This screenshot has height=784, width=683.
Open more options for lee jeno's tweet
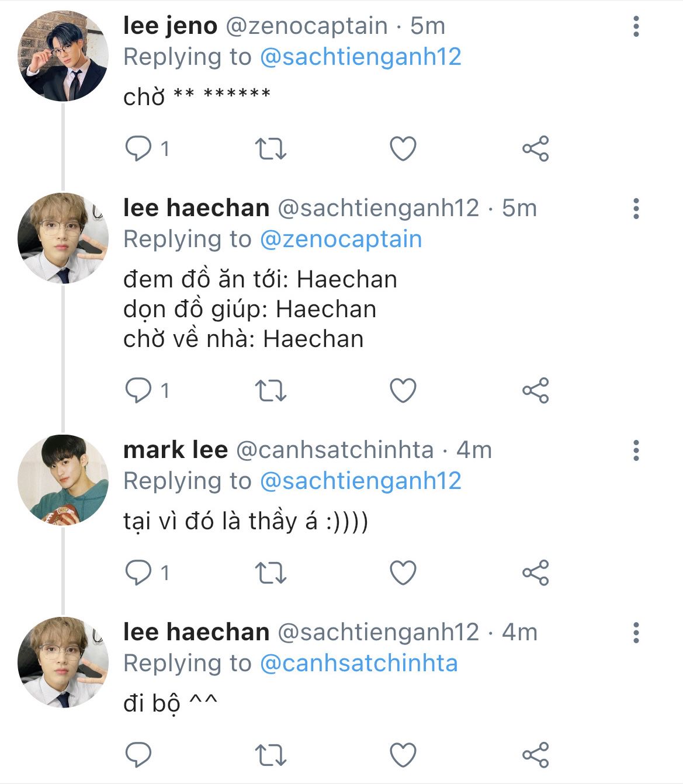636,27
